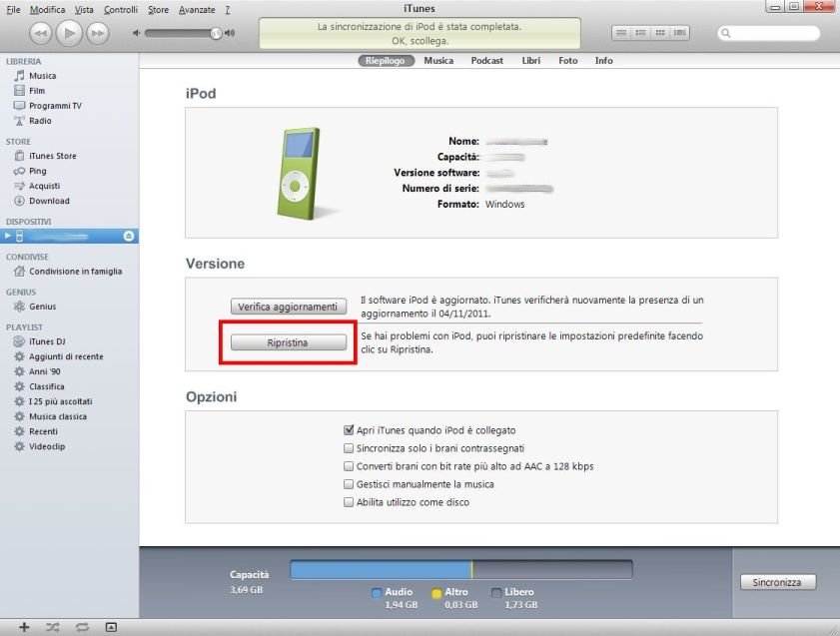Image resolution: width=840 pixels, height=636 pixels.
Task: Switch to song list view
Action: click(621, 33)
